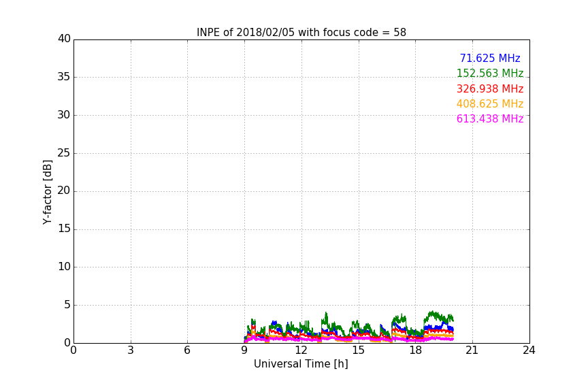The width and height of the screenshot is (588, 392).
Task: Click the x-axis tick label 24
Action: [x=529, y=350]
